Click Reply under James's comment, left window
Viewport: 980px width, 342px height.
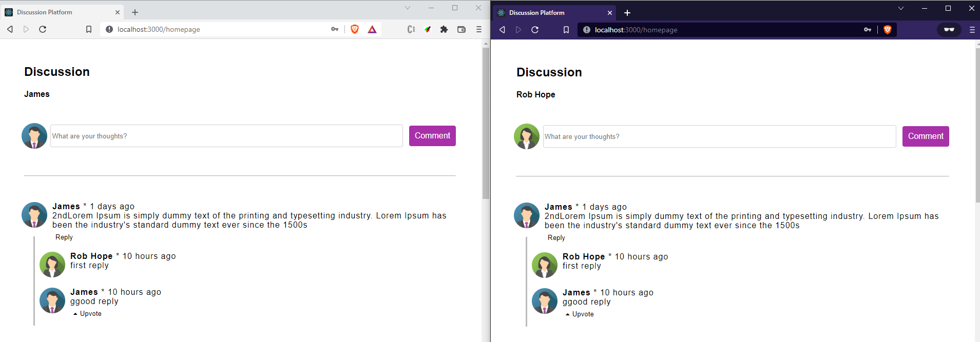point(64,237)
